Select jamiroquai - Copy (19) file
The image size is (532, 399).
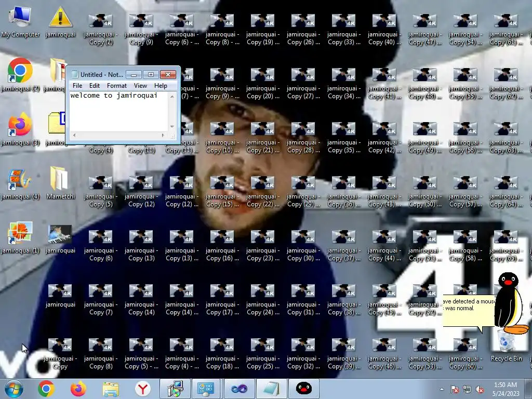coord(263,30)
